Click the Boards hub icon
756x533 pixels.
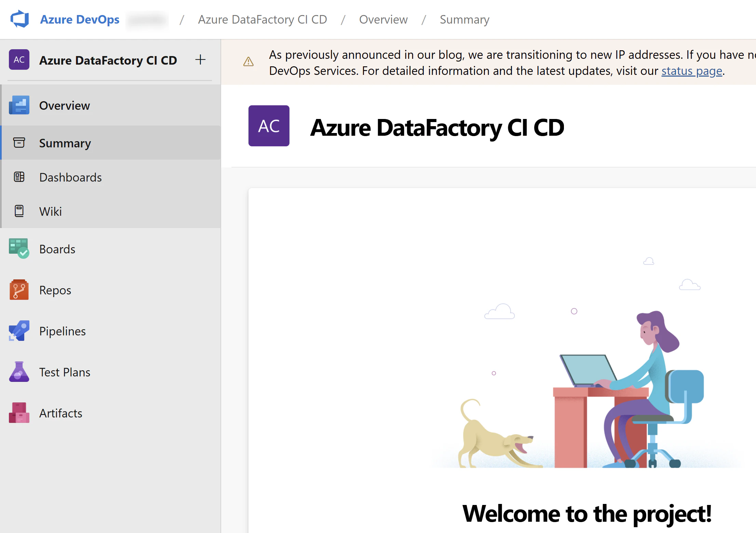point(19,249)
